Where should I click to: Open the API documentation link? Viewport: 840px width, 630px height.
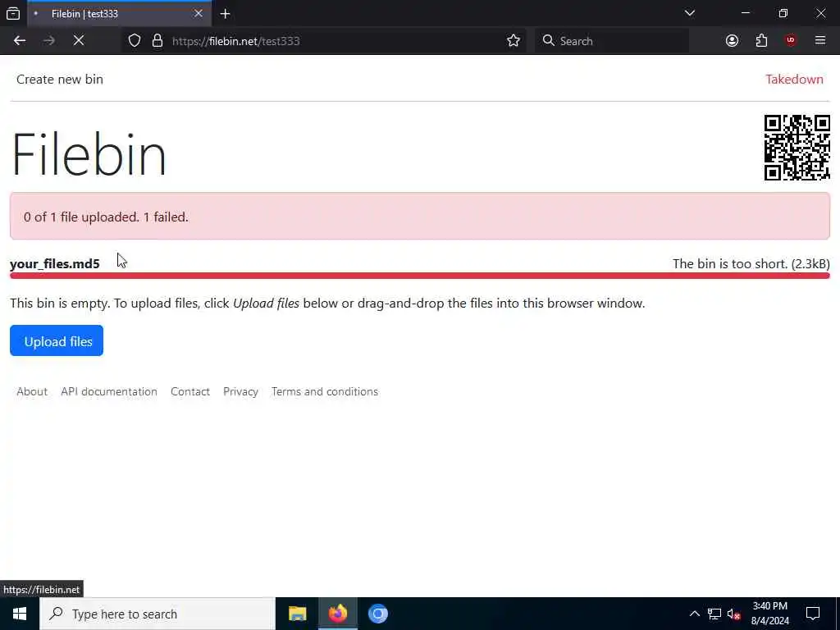(109, 391)
